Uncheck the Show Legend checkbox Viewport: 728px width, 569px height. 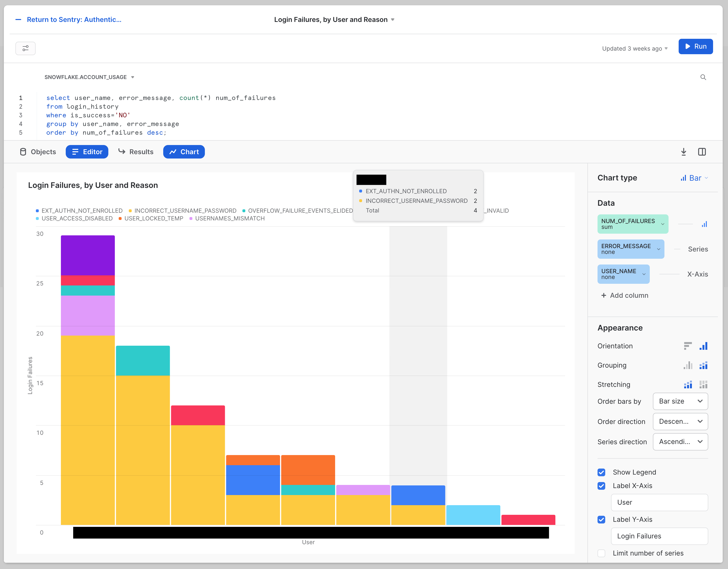tap(601, 472)
